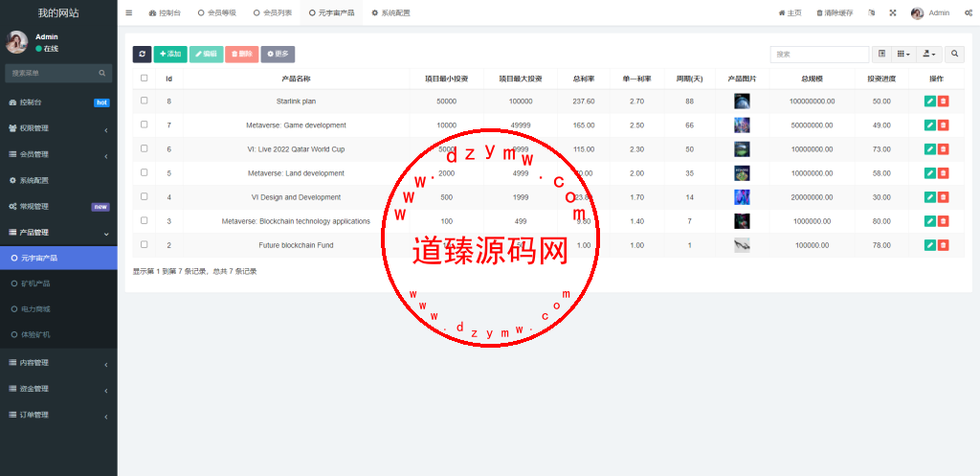Expand 内容管理 in the sidebar
The image size is (980, 476).
(x=58, y=363)
